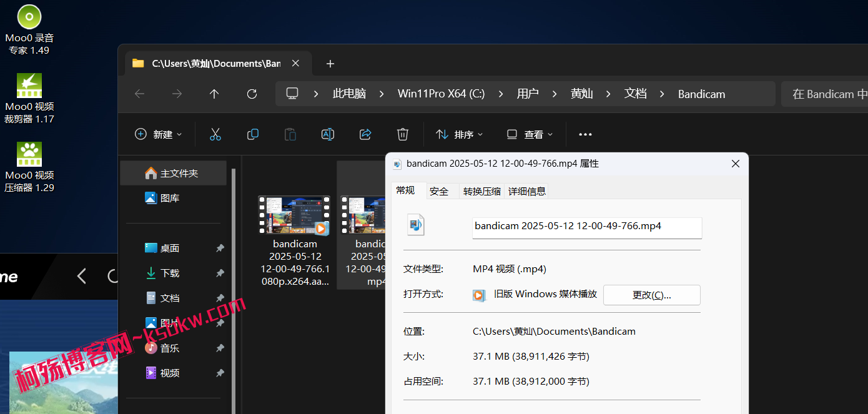Open Moo0 视频裁剪器 1.17 desktop icon

[29, 99]
